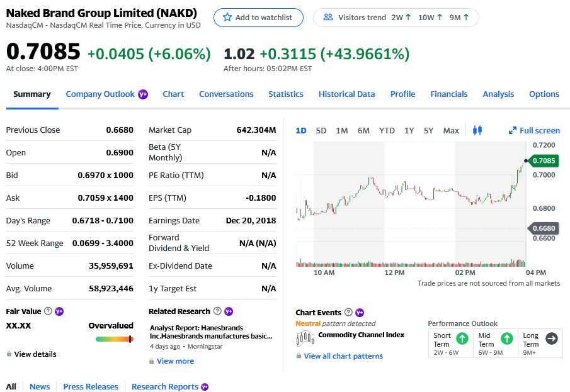The width and height of the screenshot is (570, 392).
Task: Click the Visitors trend people icon
Action: coord(328,17)
